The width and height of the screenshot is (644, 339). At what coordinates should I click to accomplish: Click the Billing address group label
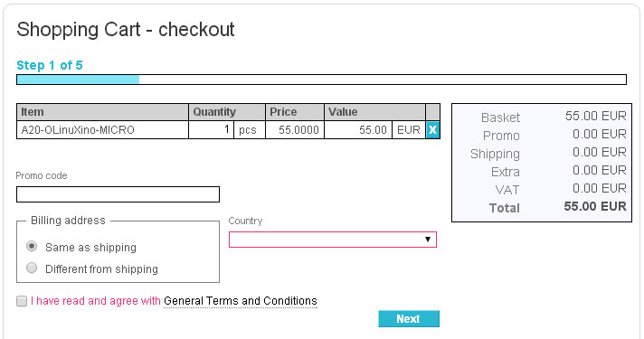(68, 221)
